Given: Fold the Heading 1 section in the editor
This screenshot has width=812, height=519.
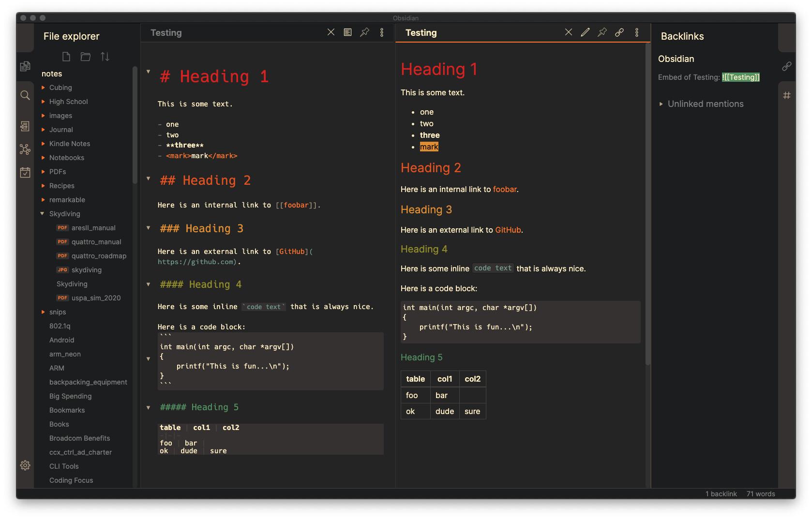Looking at the screenshot, I should 149,72.
